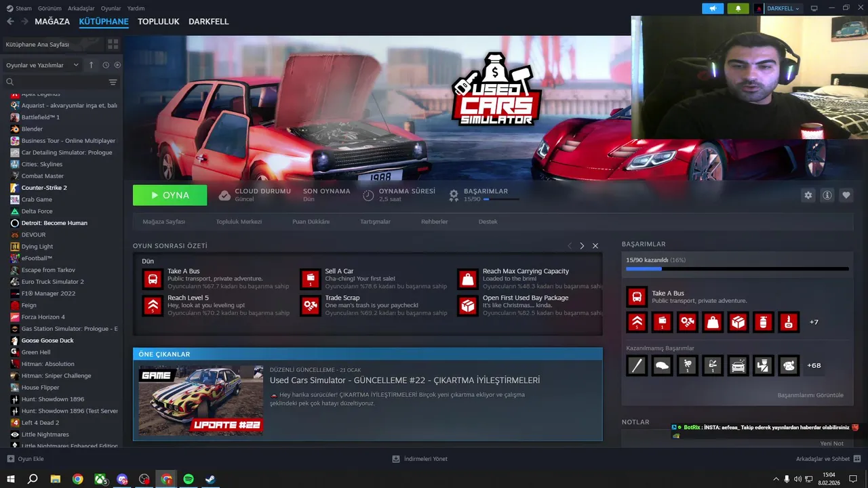868x488 pixels.
Task: Add game to favorites heart icon
Action: [846, 195]
